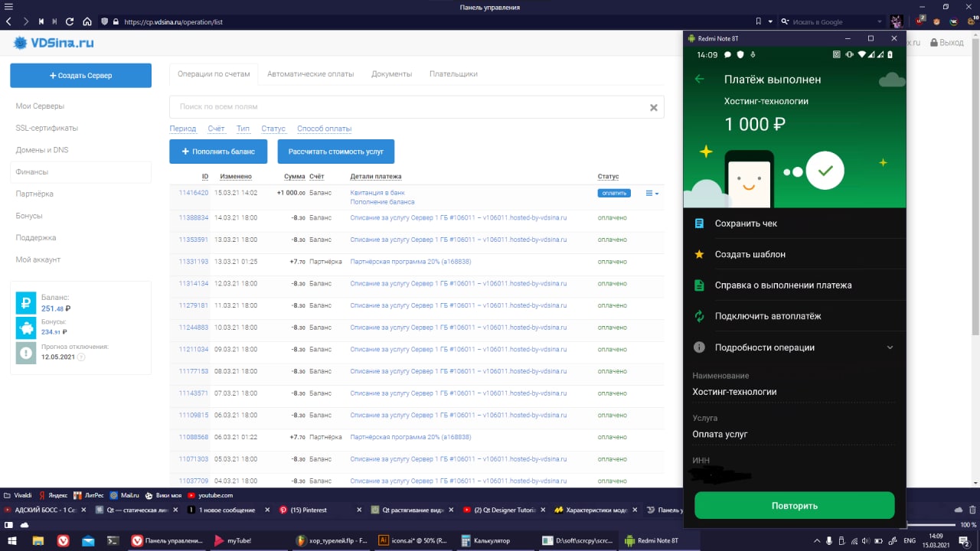This screenshot has height=551, width=980.
Task: Tap Подключить автоплатёж option
Action: [x=795, y=316]
